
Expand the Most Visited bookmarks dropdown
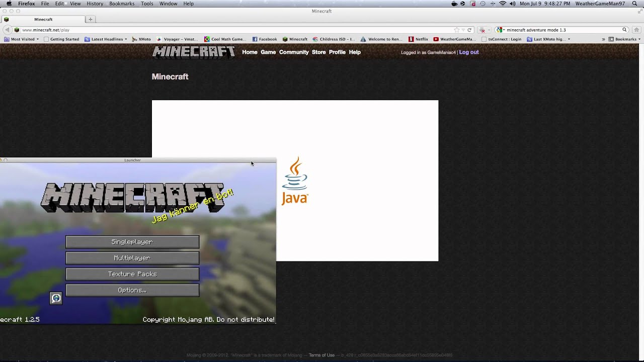(21, 39)
